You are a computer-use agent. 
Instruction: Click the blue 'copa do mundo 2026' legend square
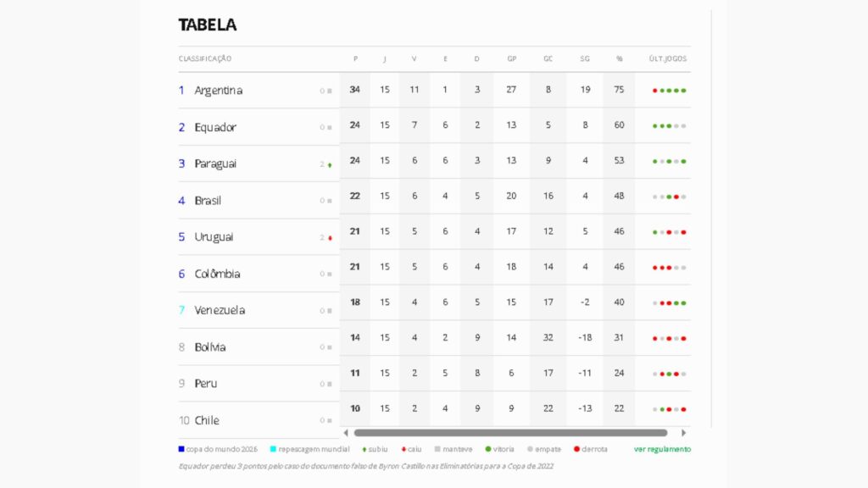click(181, 449)
